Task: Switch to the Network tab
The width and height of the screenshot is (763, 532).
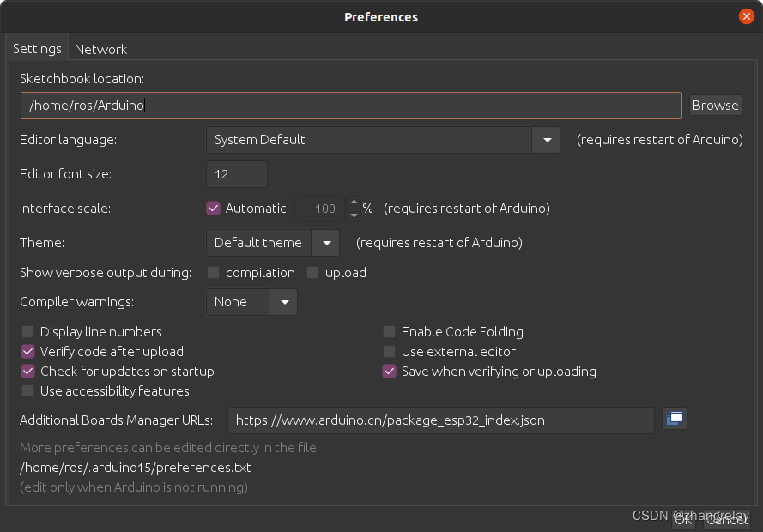Action: click(100, 49)
